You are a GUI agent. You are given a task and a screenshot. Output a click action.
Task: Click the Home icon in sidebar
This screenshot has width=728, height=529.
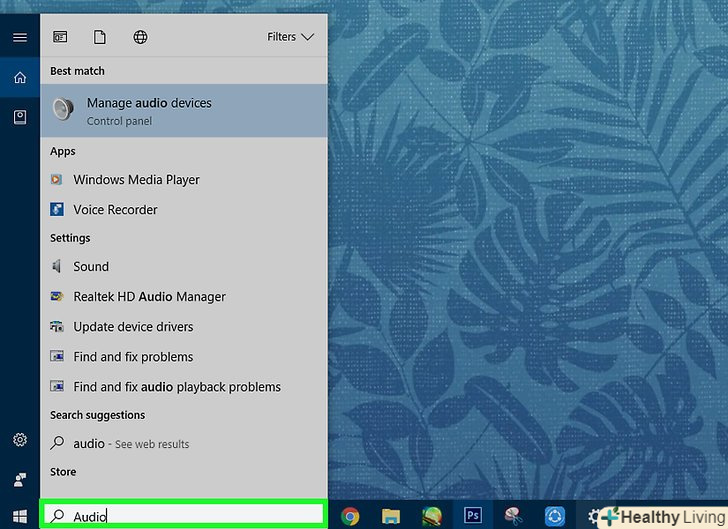pyautogui.click(x=19, y=77)
